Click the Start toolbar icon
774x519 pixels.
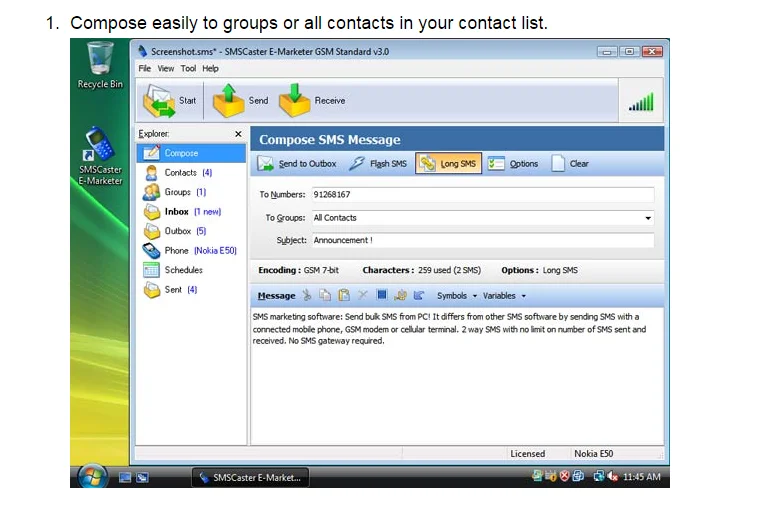161,101
